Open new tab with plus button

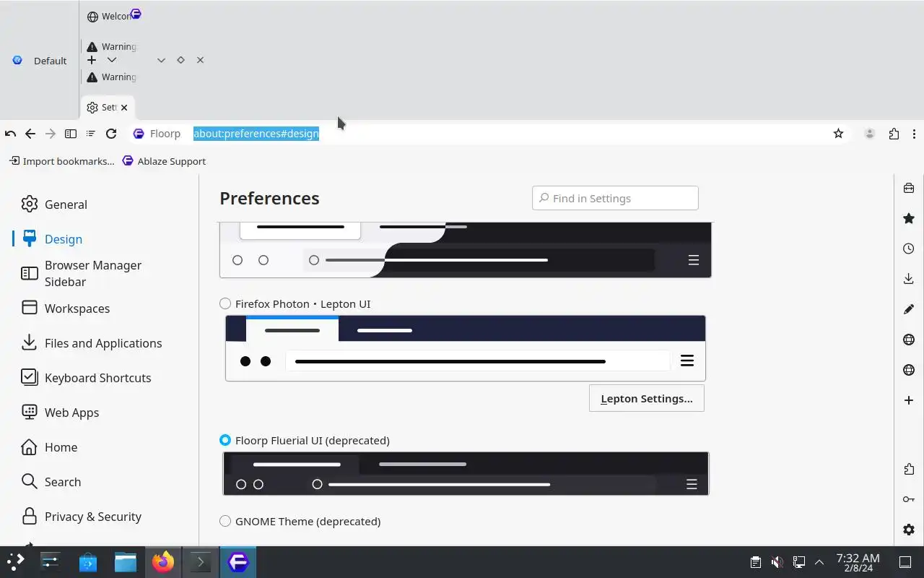point(92,60)
